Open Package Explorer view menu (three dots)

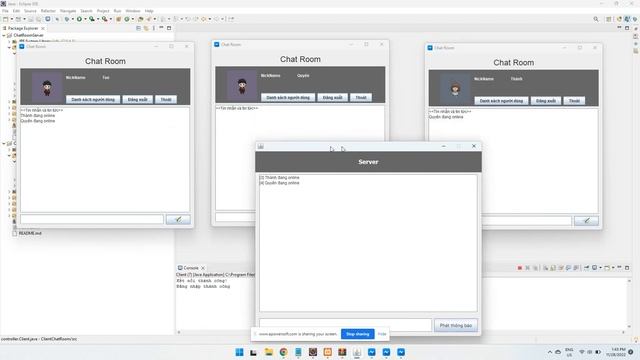click(153, 28)
